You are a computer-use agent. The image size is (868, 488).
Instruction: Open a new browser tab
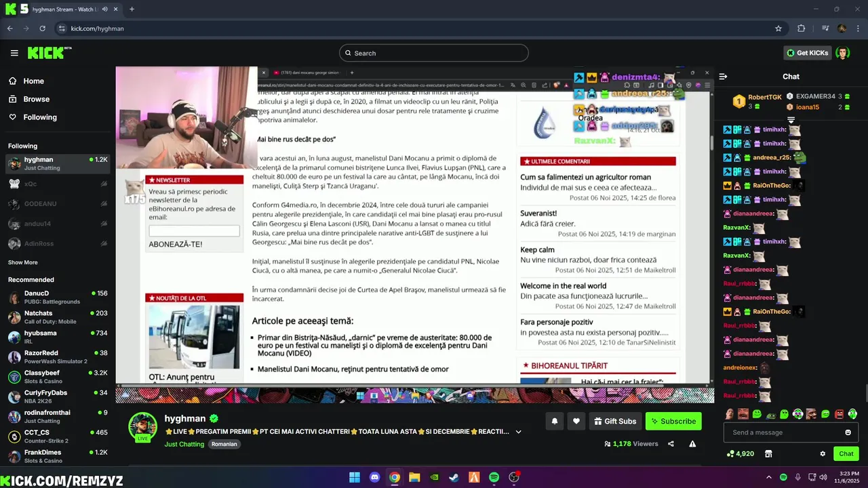click(132, 9)
